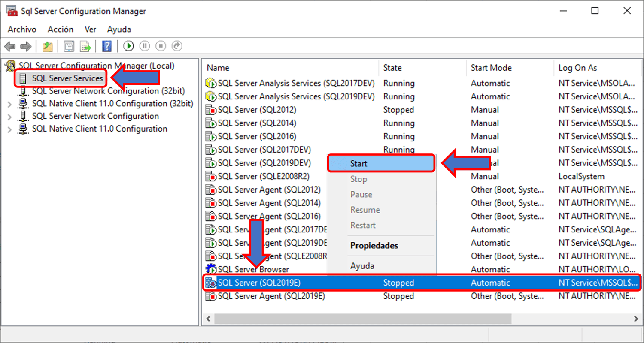644x343 pixels.
Task: Click the Forward navigation arrow icon
Action: pyautogui.click(x=25, y=46)
